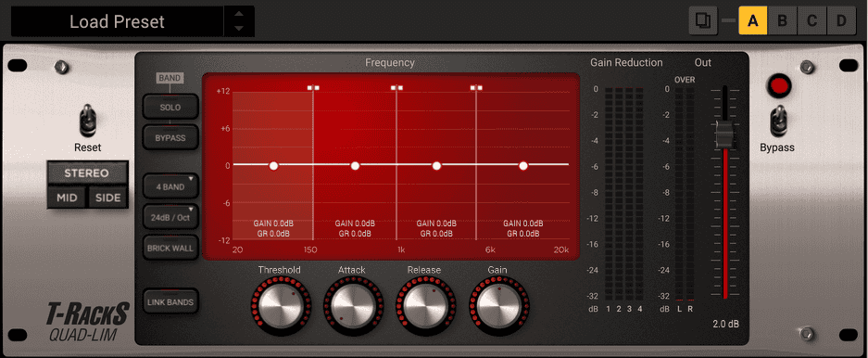
Task: Select band 3 node in the 1k–6k region
Action: coord(436,165)
